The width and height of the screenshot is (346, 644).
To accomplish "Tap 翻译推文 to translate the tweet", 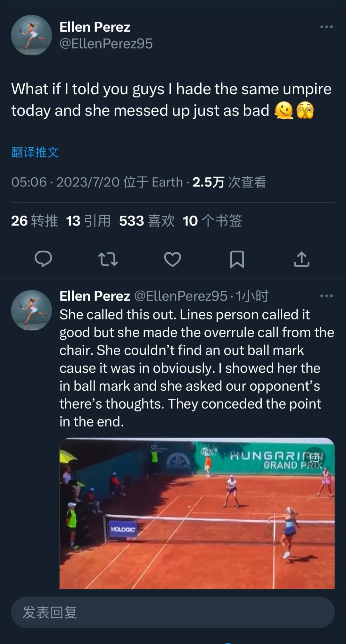I will [35, 152].
